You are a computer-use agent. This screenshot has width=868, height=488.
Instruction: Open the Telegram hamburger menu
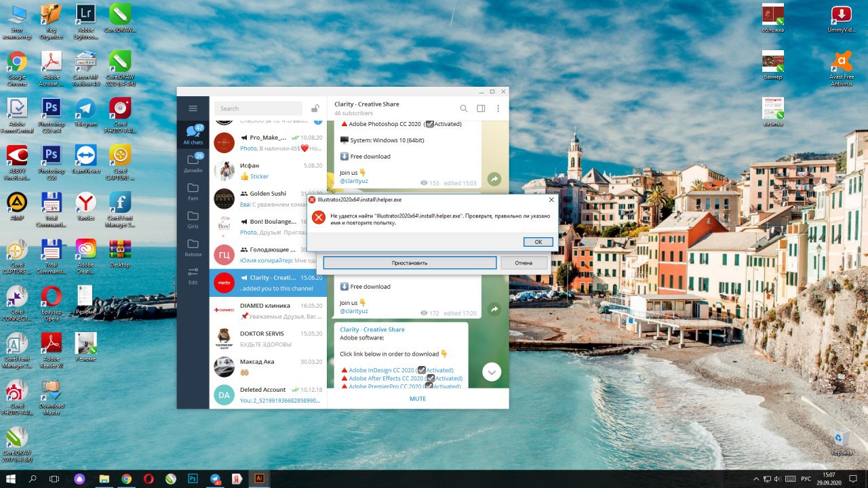point(193,108)
